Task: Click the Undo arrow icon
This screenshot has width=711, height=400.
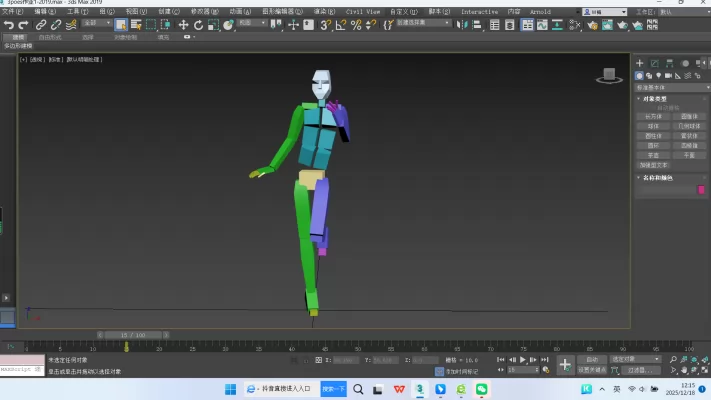Action: (x=8, y=25)
